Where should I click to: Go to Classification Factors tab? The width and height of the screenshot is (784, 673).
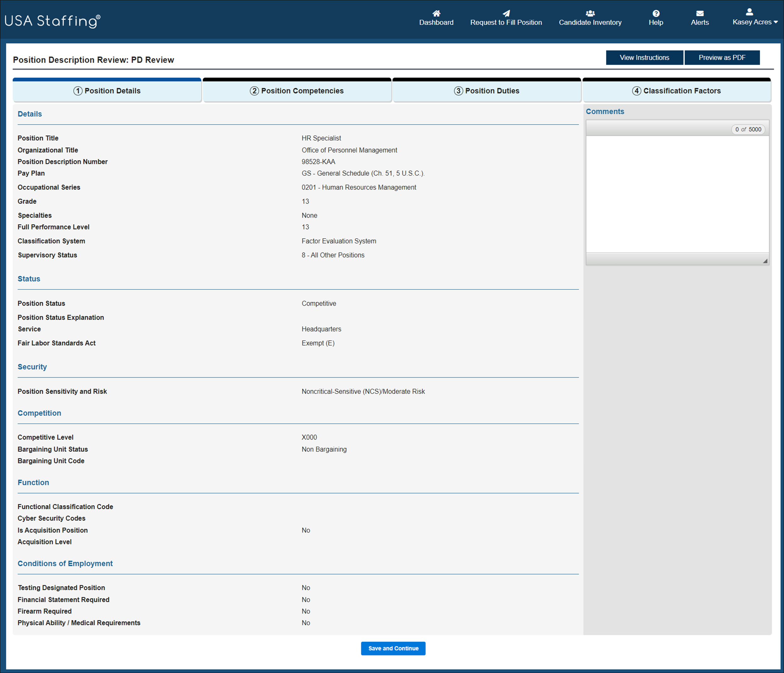tap(676, 91)
